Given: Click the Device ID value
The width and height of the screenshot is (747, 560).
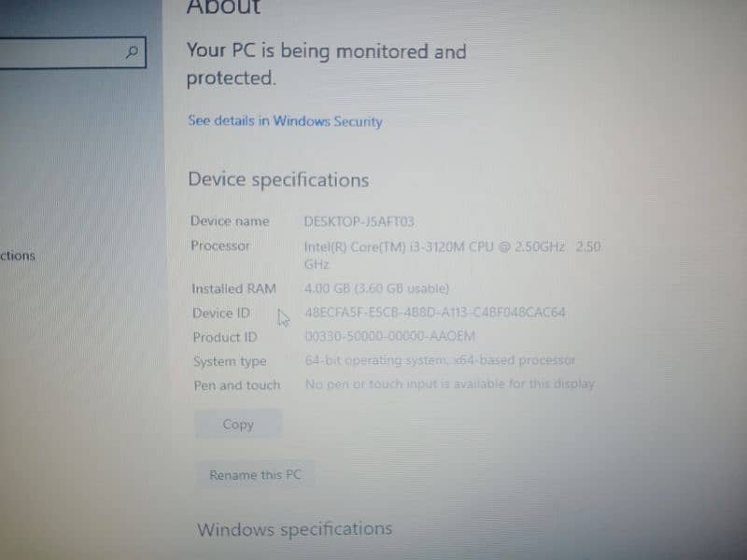Looking at the screenshot, I should [x=435, y=313].
